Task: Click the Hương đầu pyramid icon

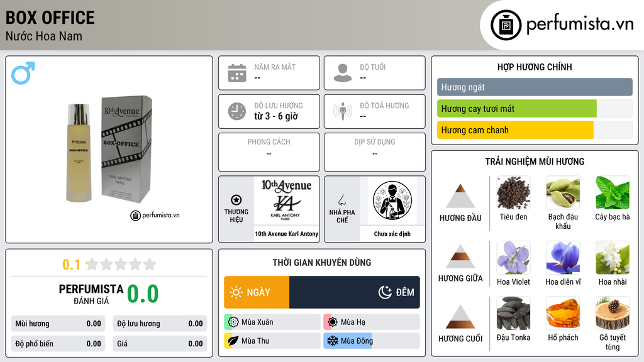Action: (460, 196)
